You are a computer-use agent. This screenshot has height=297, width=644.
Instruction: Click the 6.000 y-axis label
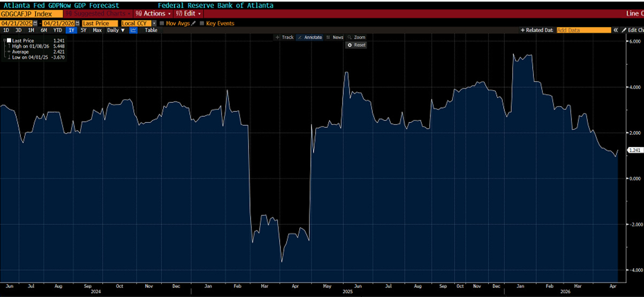(x=635, y=41)
